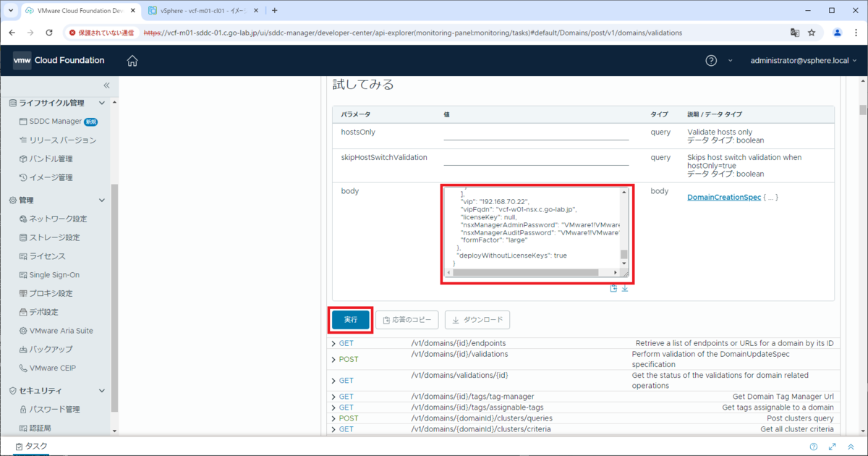
Task: Maximize the task panel
Action: (x=851, y=447)
